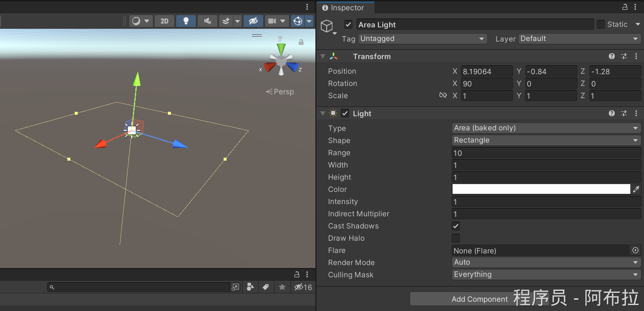Toggle the Static checkbox
Screen dimensions: 644x311
[x=601, y=24]
